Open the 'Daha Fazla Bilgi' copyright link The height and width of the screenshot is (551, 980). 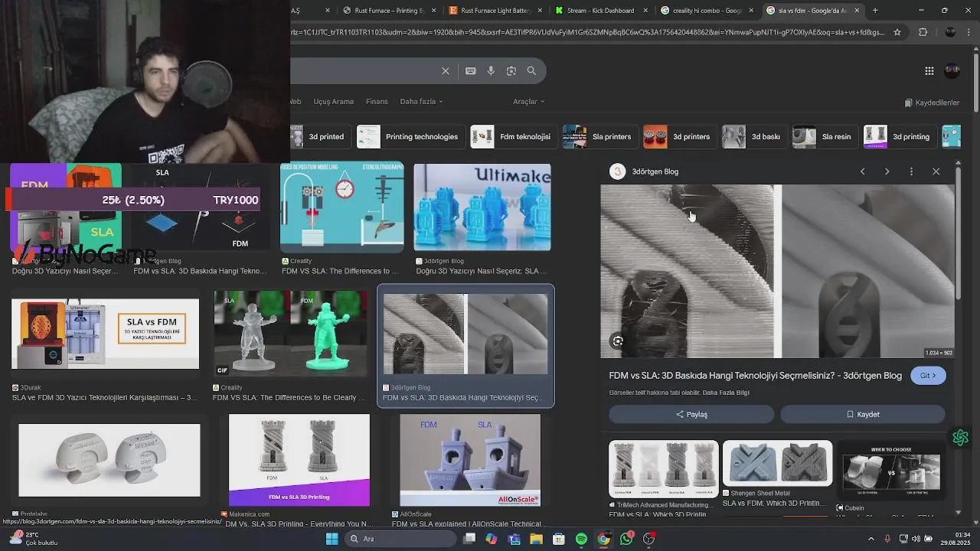click(x=726, y=393)
